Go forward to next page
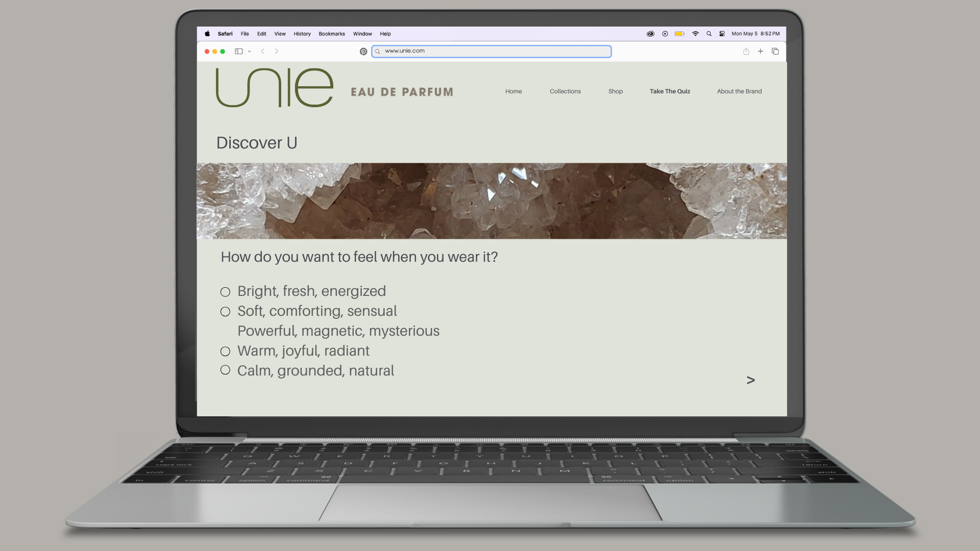The image size is (980, 551). coord(277,51)
